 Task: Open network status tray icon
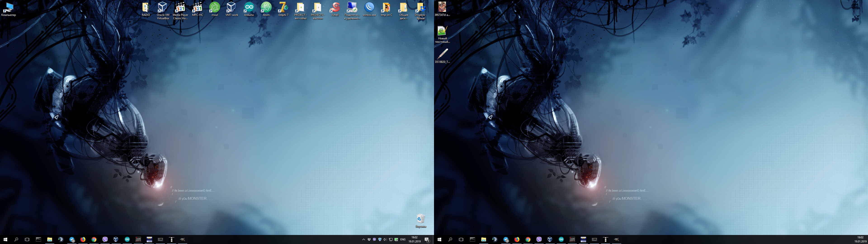(x=391, y=239)
